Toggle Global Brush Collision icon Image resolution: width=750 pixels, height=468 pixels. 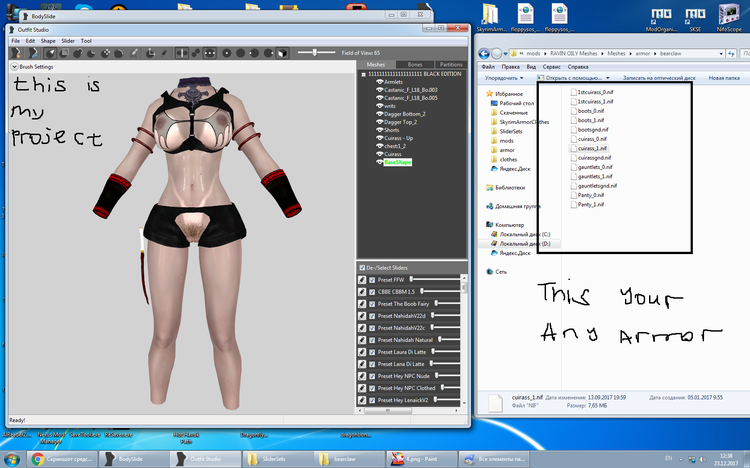coord(210,53)
